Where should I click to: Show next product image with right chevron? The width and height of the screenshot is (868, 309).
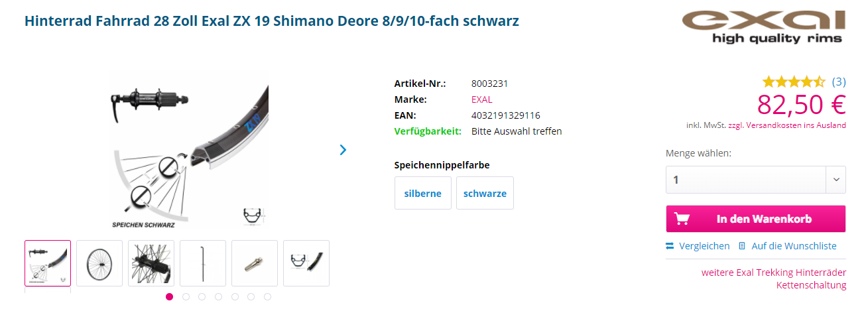pyautogui.click(x=343, y=150)
